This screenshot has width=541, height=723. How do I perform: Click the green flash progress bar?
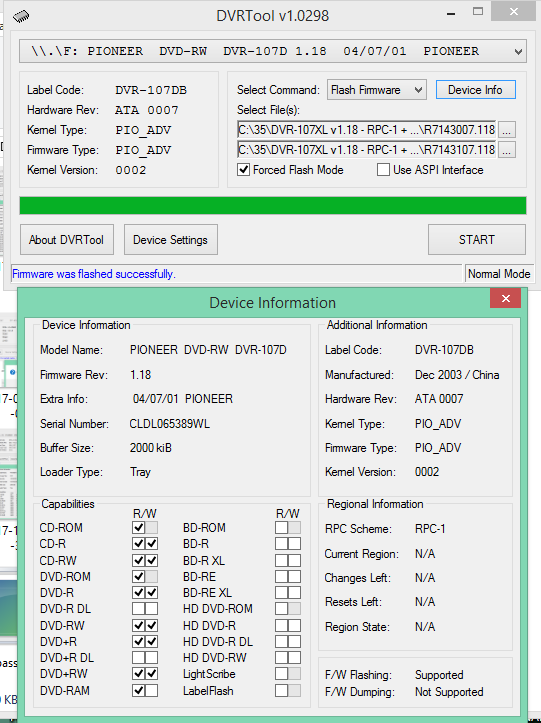click(273, 206)
